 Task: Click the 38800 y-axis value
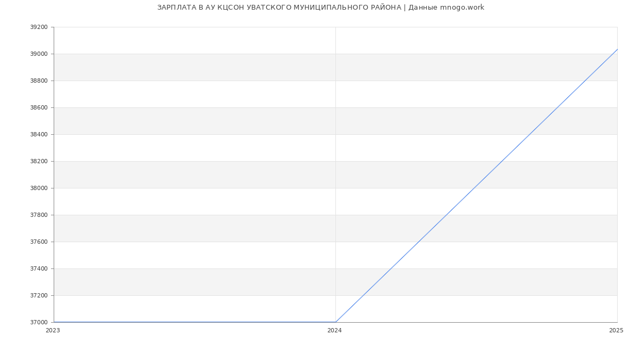(39, 81)
